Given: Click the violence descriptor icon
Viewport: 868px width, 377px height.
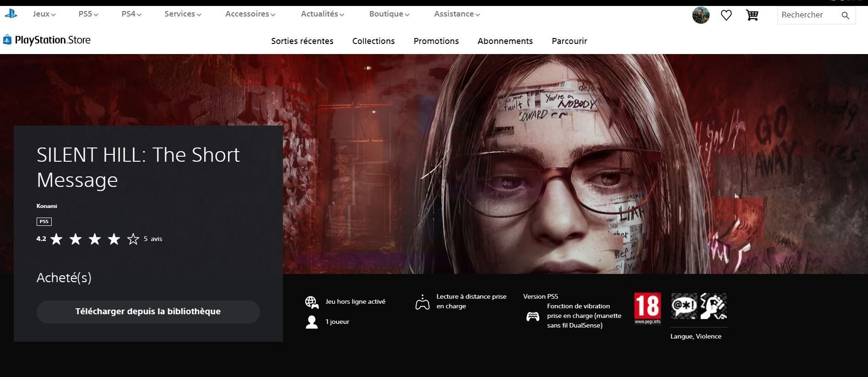Looking at the screenshot, I should click(713, 306).
